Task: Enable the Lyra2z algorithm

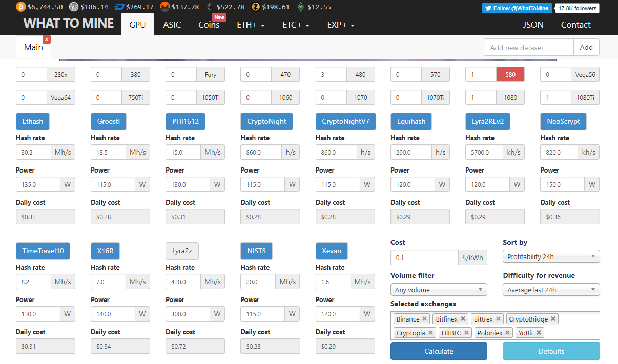Action: tap(182, 251)
